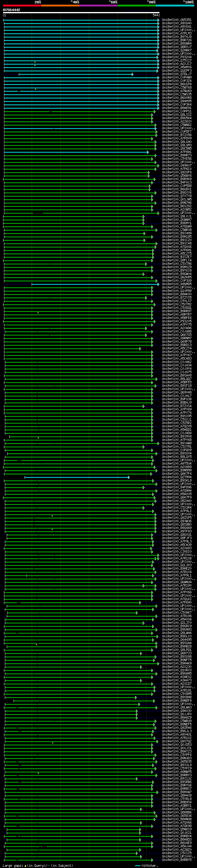The height and width of the screenshot is (868, 197).
Task: Select hit UniRef100_A7PY69
Action: 176,410
